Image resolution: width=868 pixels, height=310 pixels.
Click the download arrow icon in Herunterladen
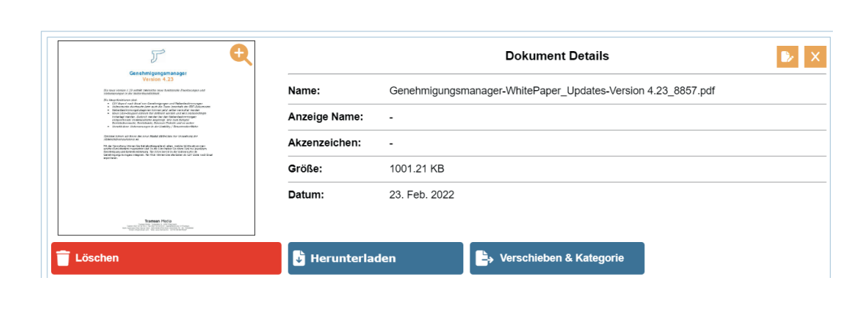tap(299, 258)
